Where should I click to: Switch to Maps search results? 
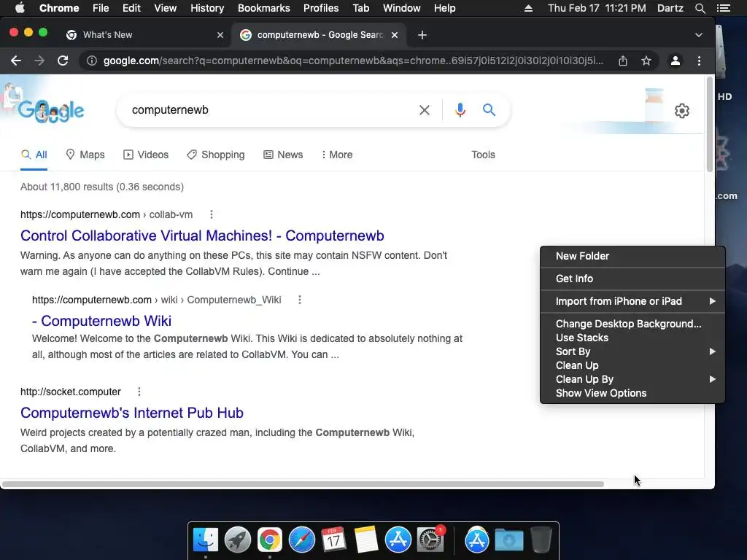coord(85,155)
